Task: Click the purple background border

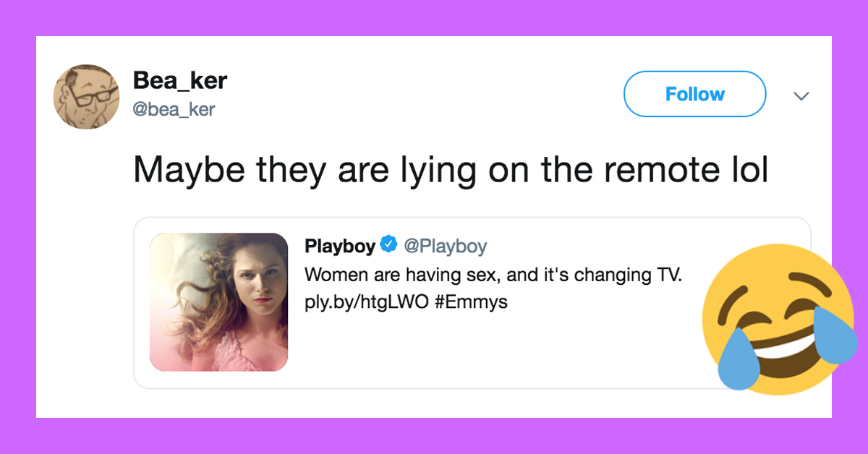Action: point(434,17)
